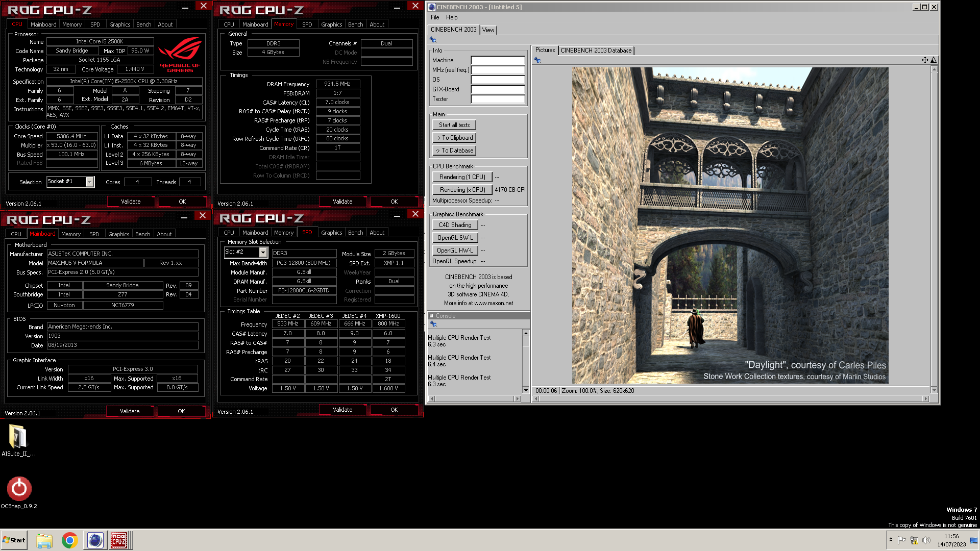Screen dimensions: 980x551
Task: Show hidden tray icons arrow
Action: point(891,540)
